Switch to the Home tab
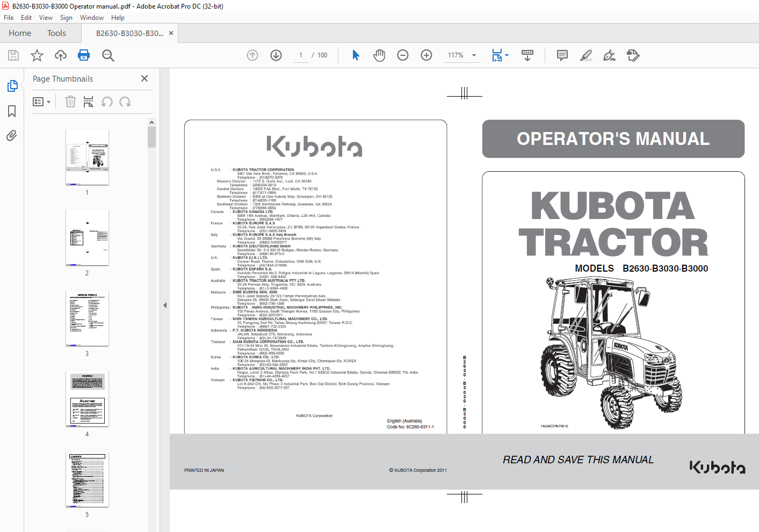Image resolution: width=759 pixels, height=532 pixels. [x=20, y=33]
